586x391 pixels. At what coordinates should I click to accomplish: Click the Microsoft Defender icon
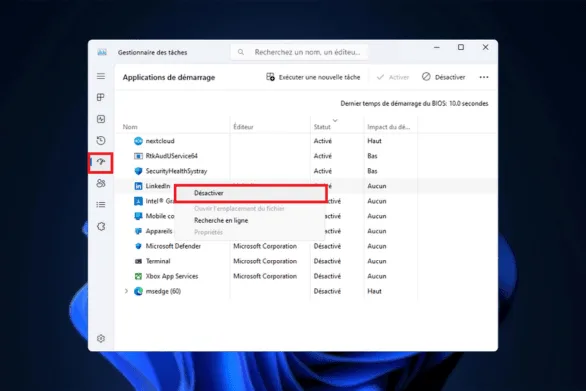click(138, 246)
